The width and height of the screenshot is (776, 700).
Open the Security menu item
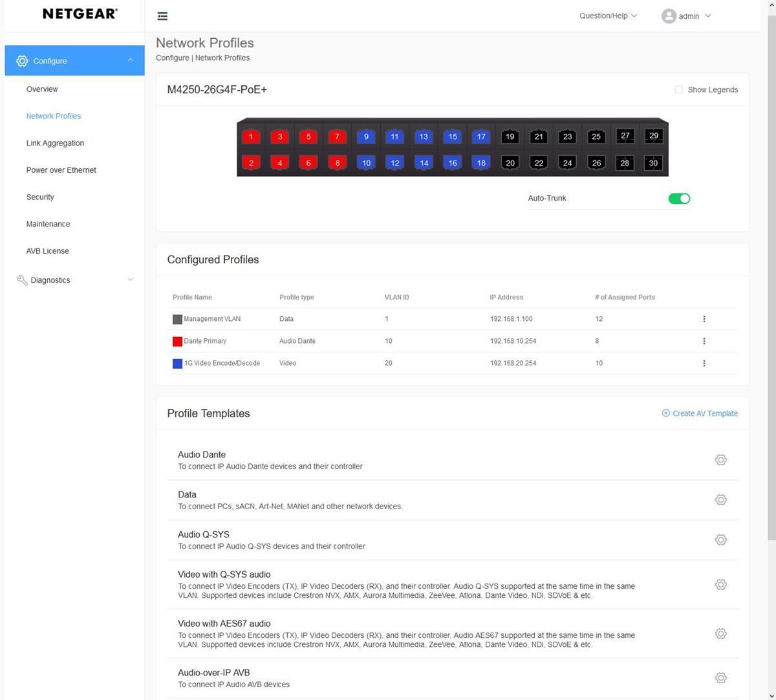[40, 197]
